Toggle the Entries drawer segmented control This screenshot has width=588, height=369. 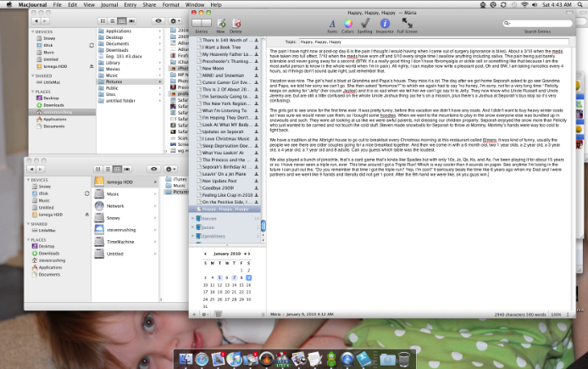pyautogui.click(x=202, y=23)
